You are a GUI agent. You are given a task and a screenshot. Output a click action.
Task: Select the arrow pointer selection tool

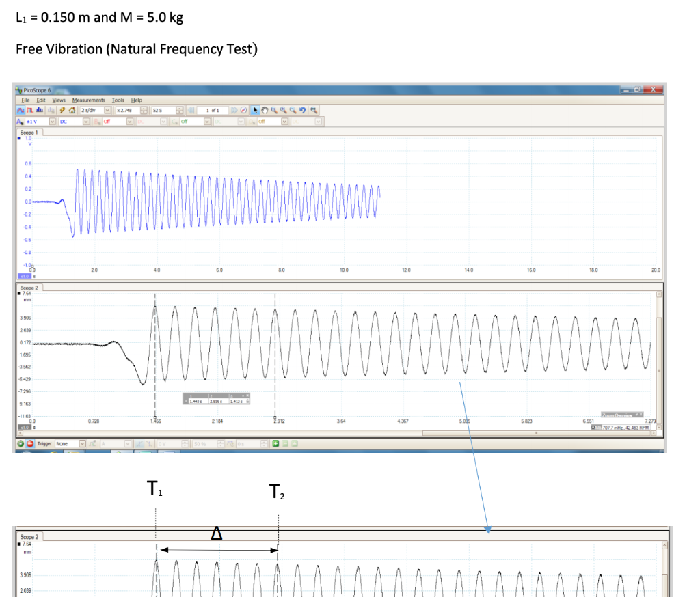(x=255, y=110)
